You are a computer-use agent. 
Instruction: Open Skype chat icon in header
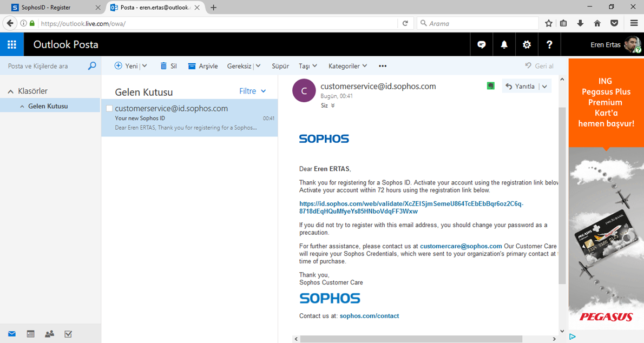(x=482, y=44)
